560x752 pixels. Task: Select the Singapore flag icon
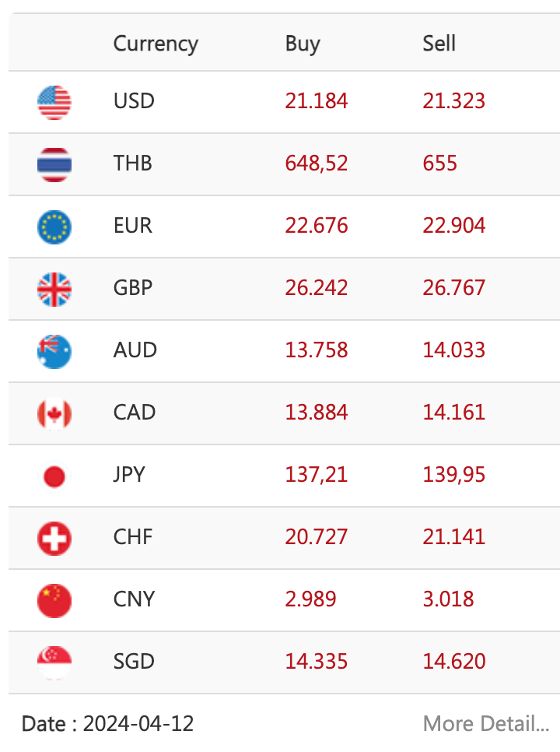click(x=54, y=662)
